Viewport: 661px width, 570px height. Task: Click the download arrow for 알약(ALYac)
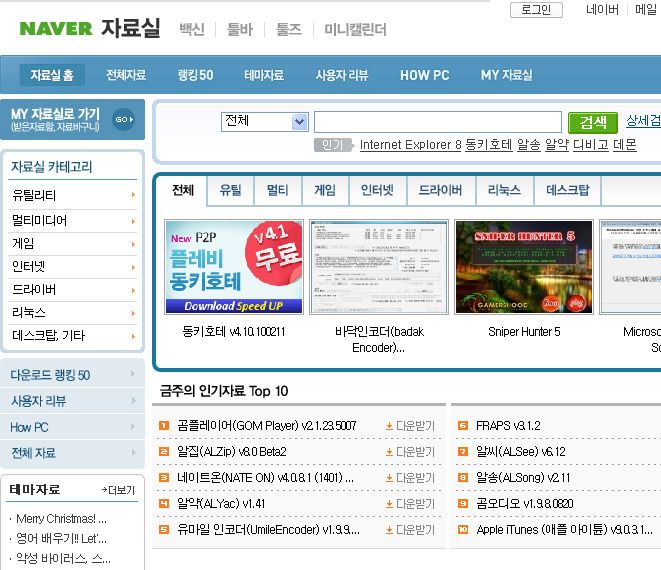(x=389, y=504)
